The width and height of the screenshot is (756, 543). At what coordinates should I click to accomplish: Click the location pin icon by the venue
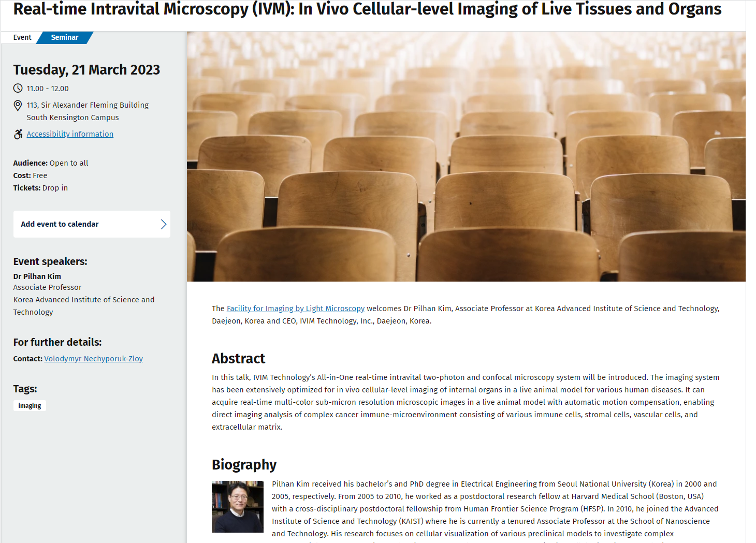coord(18,106)
